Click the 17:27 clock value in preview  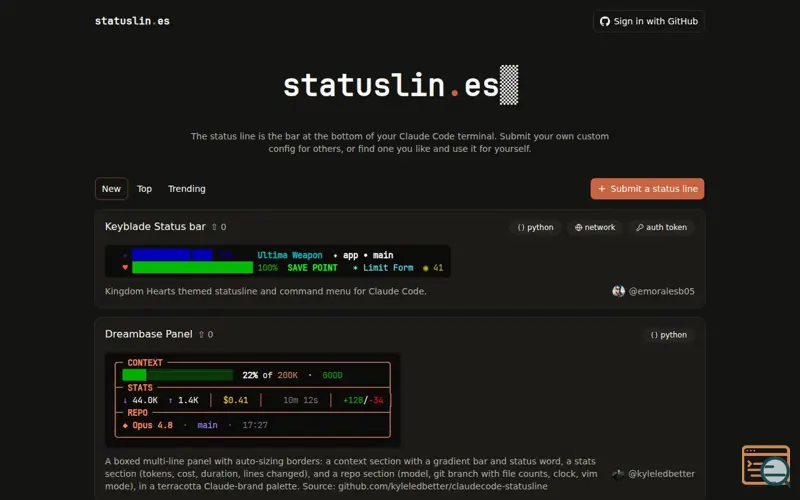pos(255,425)
